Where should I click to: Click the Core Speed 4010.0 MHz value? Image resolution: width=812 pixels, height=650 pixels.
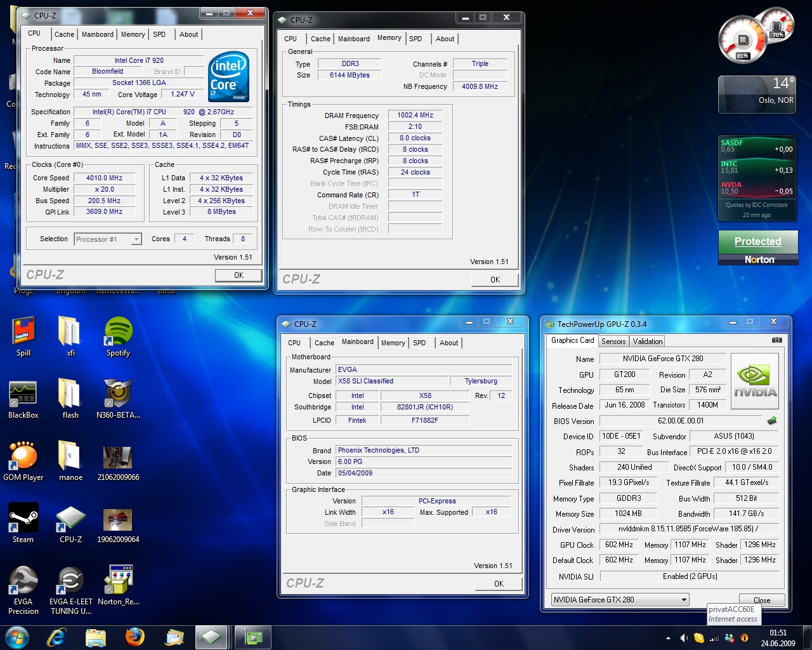(x=105, y=178)
